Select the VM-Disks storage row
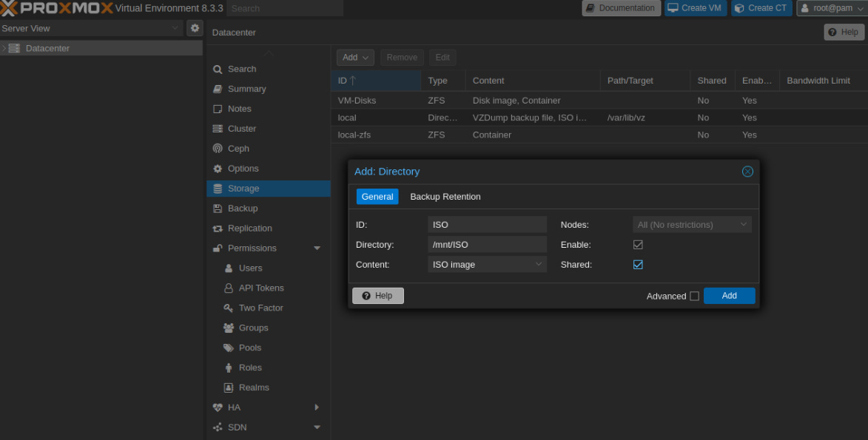The width and height of the screenshot is (868, 440). coord(599,101)
